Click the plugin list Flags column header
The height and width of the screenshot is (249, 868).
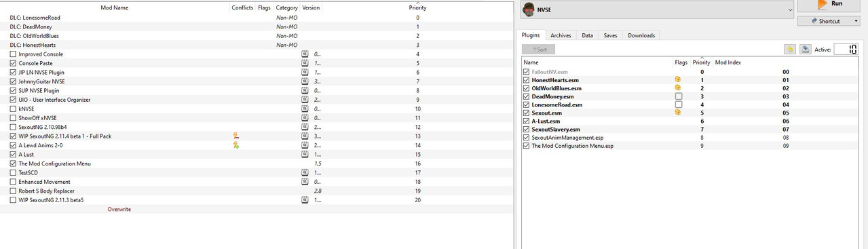tap(681, 62)
